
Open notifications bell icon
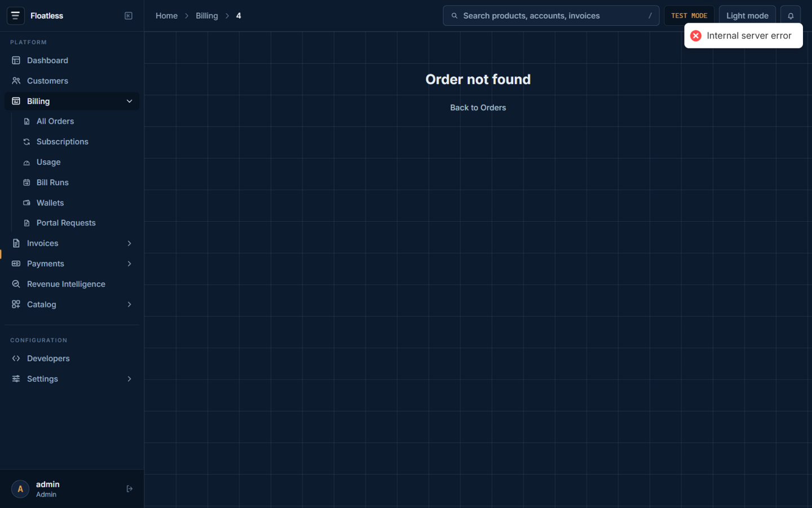click(791, 16)
